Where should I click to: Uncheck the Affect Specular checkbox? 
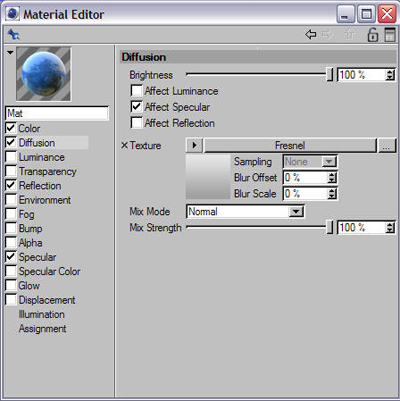pyautogui.click(x=137, y=107)
